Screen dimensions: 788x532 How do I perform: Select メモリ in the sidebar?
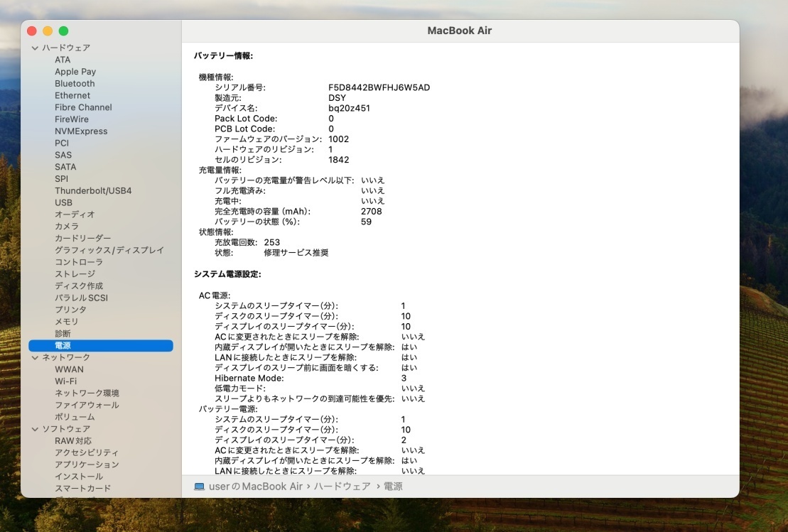coord(66,322)
